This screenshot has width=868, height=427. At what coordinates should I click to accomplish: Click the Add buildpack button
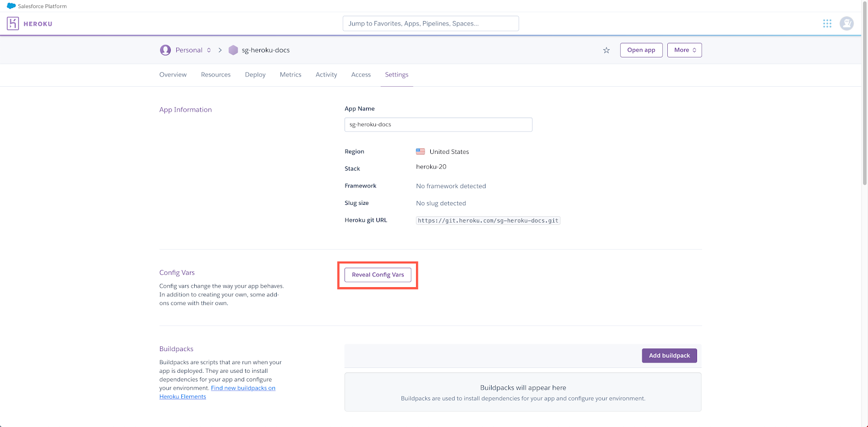[x=669, y=355]
